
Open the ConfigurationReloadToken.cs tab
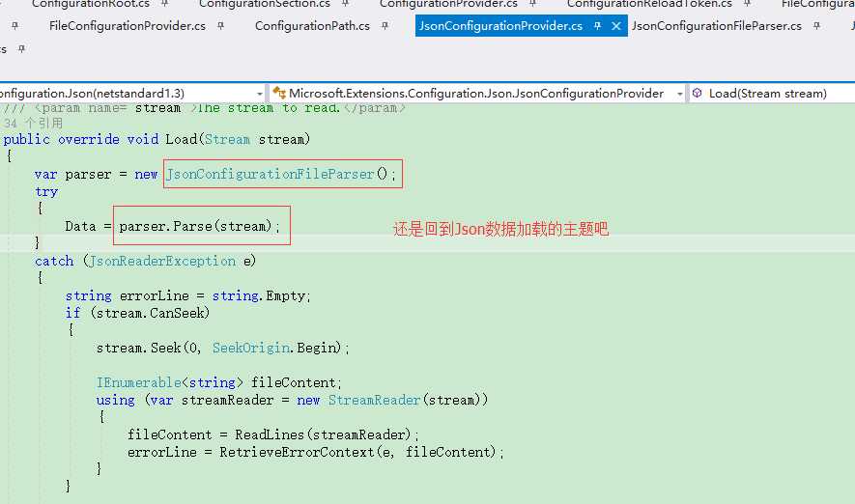pyautogui.click(x=649, y=4)
